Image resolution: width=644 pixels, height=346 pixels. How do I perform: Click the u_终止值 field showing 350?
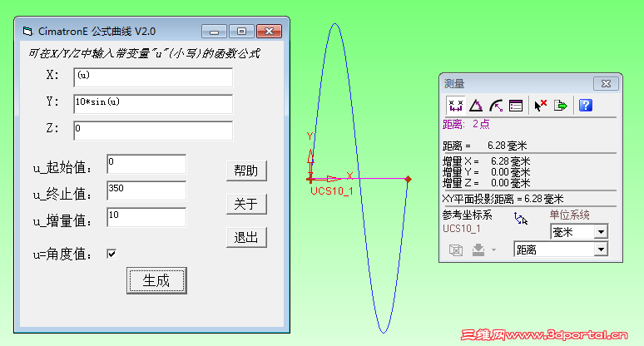point(146,190)
